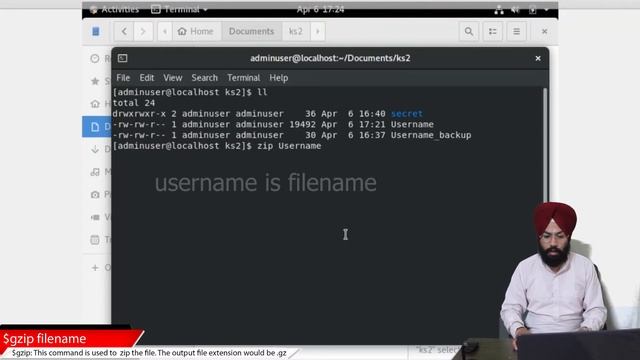Open the terminal Help menu
Image resolution: width=640 pixels, height=360 pixels.
coord(279,78)
